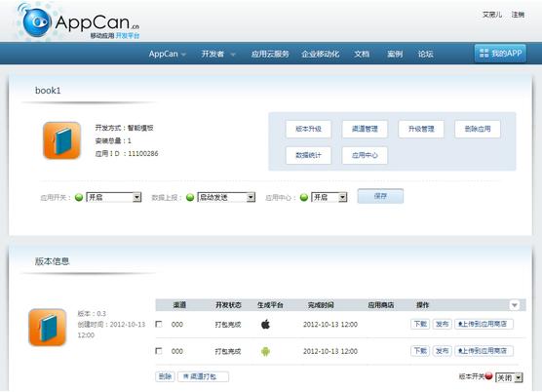Click 发布 in the Apple row
The width and height of the screenshot is (542, 392).
click(443, 324)
